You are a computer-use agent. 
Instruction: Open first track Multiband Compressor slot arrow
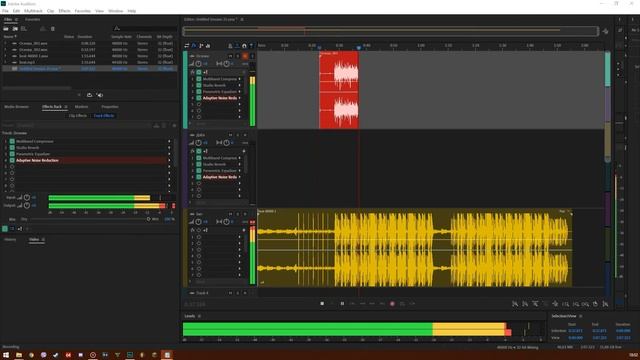click(240, 79)
